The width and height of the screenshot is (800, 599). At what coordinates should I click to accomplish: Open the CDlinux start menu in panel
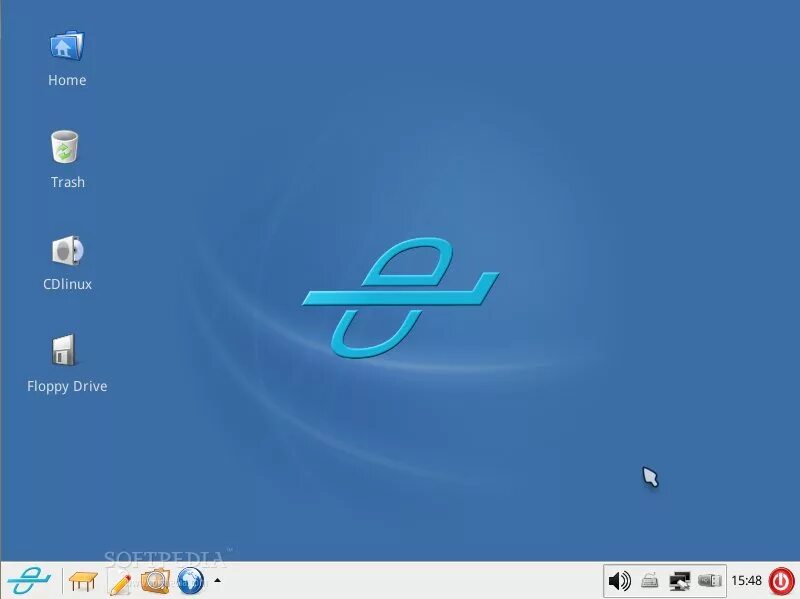point(29,581)
